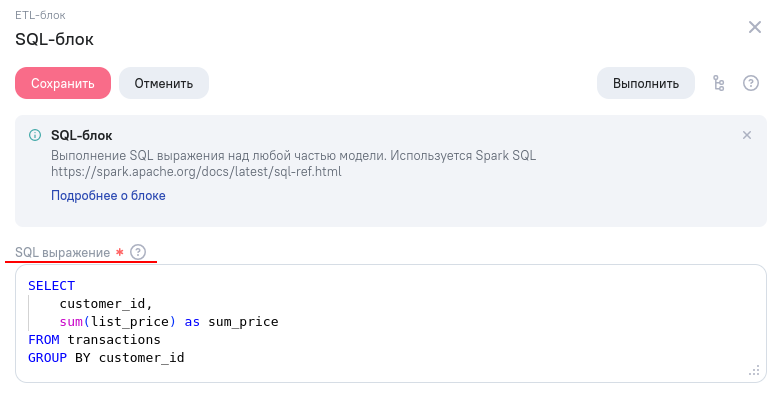Grab the editor resize handle corner
Image resolution: width=780 pixels, height=396 pixels.
coord(754,371)
